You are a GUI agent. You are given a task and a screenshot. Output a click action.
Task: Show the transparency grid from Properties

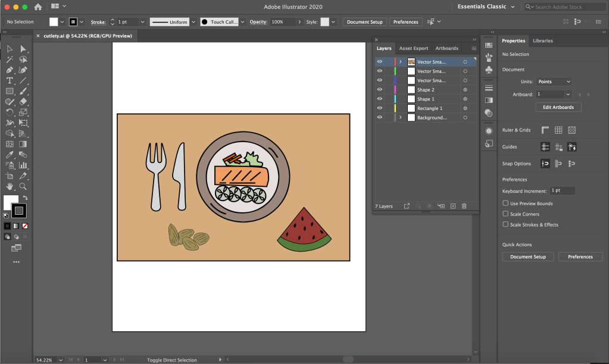point(571,130)
